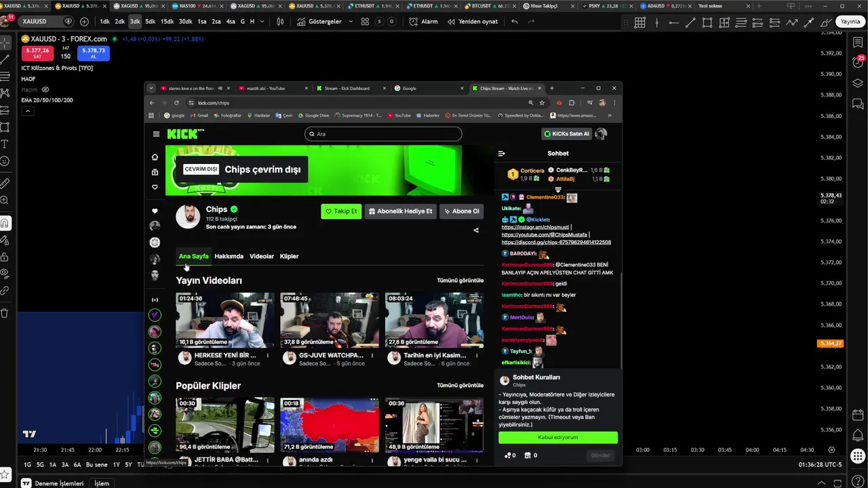Switch timeframe to 1sa
The width and height of the screenshot is (868, 488).
pos(202,22)
